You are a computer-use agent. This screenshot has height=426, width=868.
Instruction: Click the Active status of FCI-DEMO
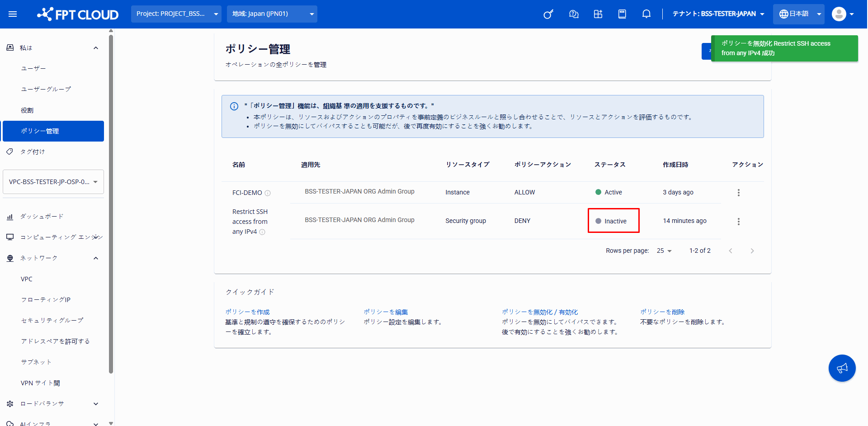click(609, 192)
